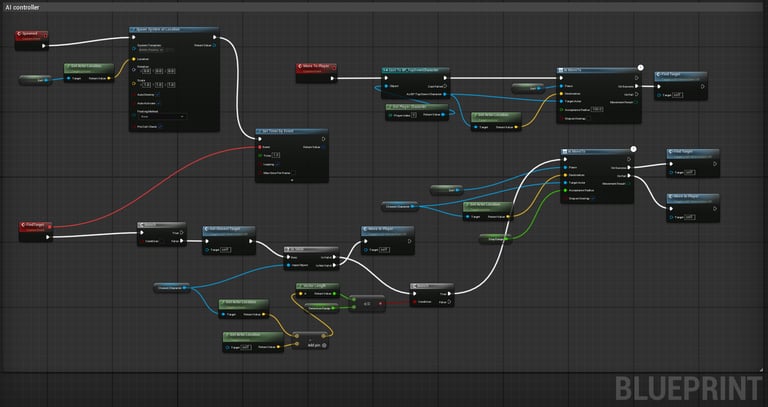This screenshot has height=407, width=768.
Task: Select the Set Timer by Event node header
Action: coord(292,131)
